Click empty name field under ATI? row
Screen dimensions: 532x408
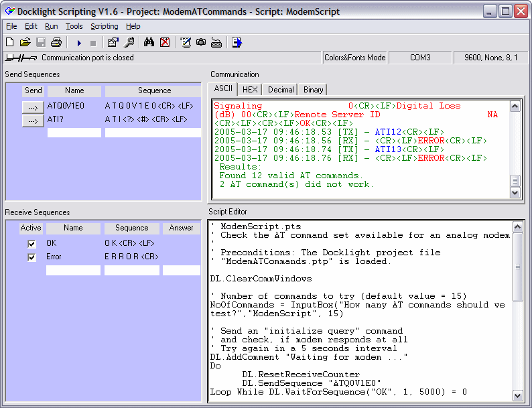(x=74, y=133)
